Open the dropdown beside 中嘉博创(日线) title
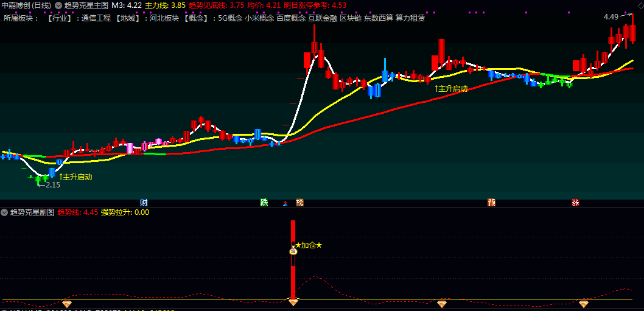The height and width of the screenshot is (311, 644). point(58,5)
